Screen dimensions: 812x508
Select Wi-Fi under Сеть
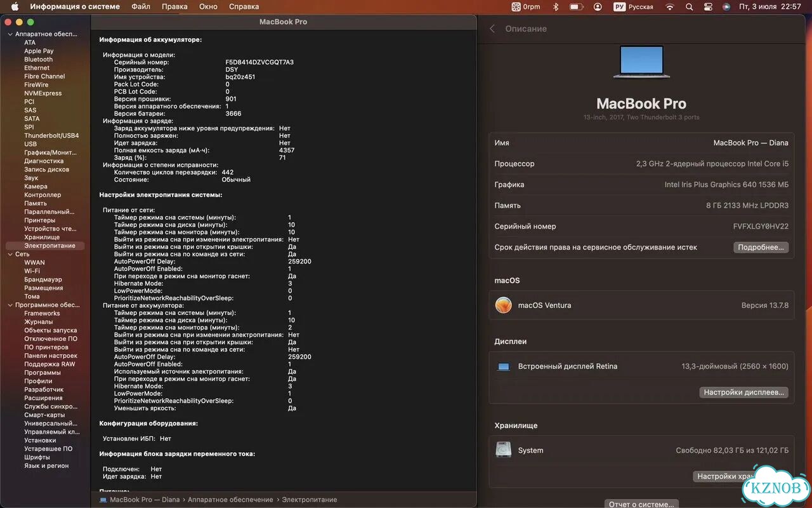tap(32, 271)
